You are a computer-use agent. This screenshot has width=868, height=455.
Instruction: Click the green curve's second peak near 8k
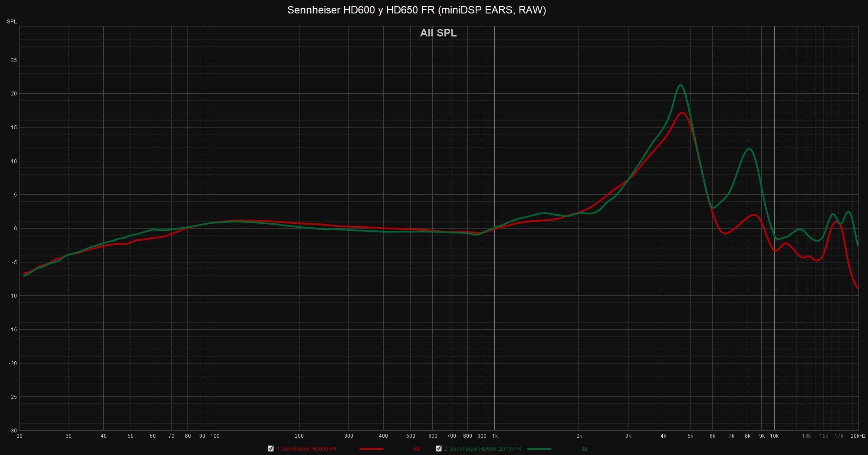coord(749,149)
